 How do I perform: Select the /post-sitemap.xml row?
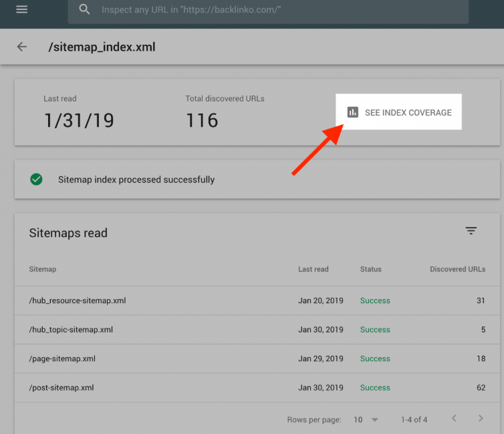pos(257,388)
